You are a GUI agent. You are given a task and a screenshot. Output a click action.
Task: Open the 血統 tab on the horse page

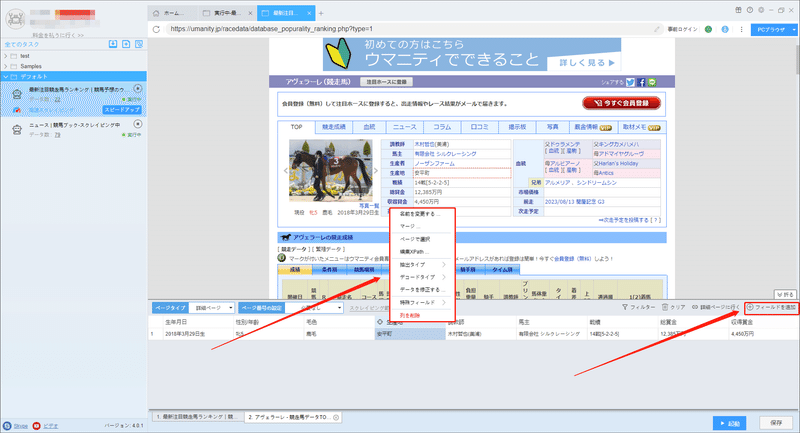click(369, 127)
